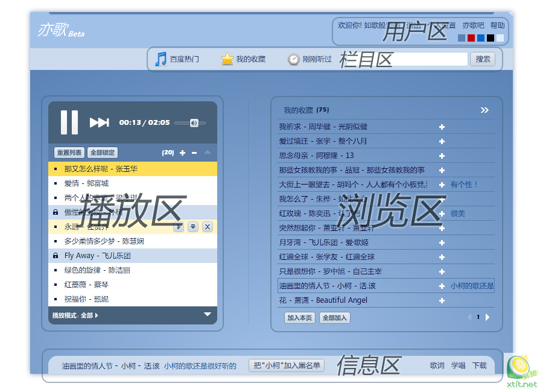Click the 学唱 link

(x=458, y=365)
